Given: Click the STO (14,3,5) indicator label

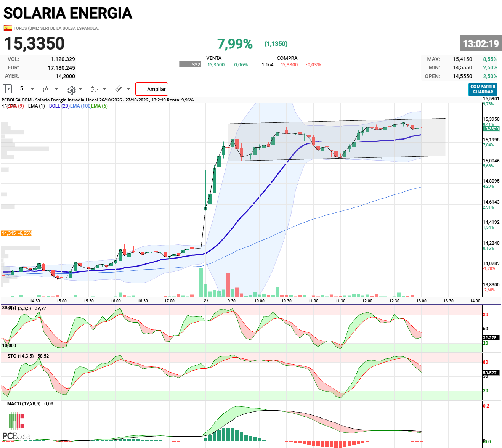Looking at the screenshot, I should pyautogui.click(x=21, y=356).
